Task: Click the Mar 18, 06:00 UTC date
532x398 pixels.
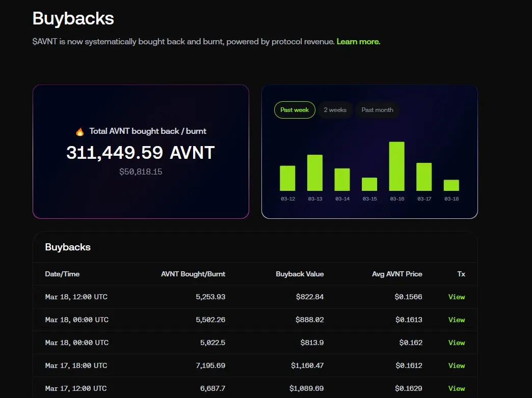Action: coord(76,320)
